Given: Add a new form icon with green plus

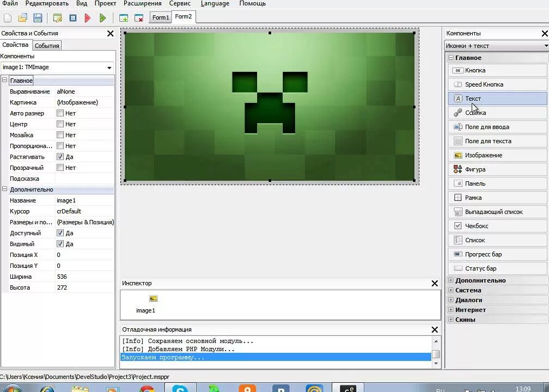Looking at the screenshot, I should click(x=124, y=18).
